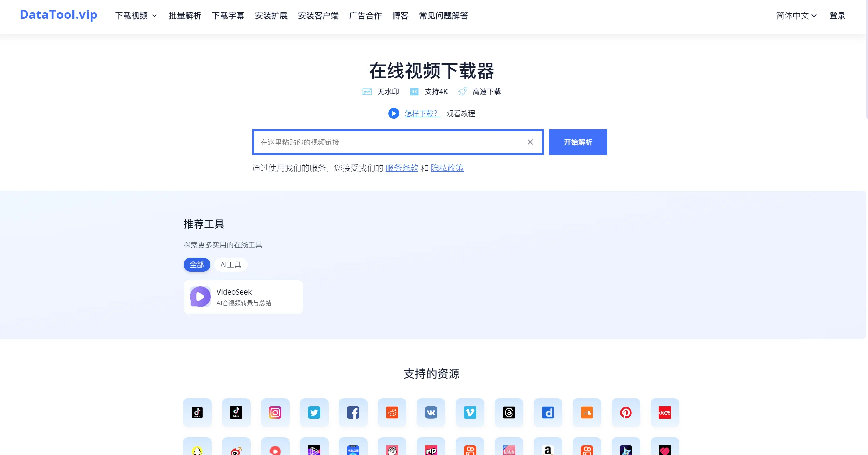The height and width of the screenshot is (455, 868).
Task: Click the 开始解析 button
Action: (578, 142)
